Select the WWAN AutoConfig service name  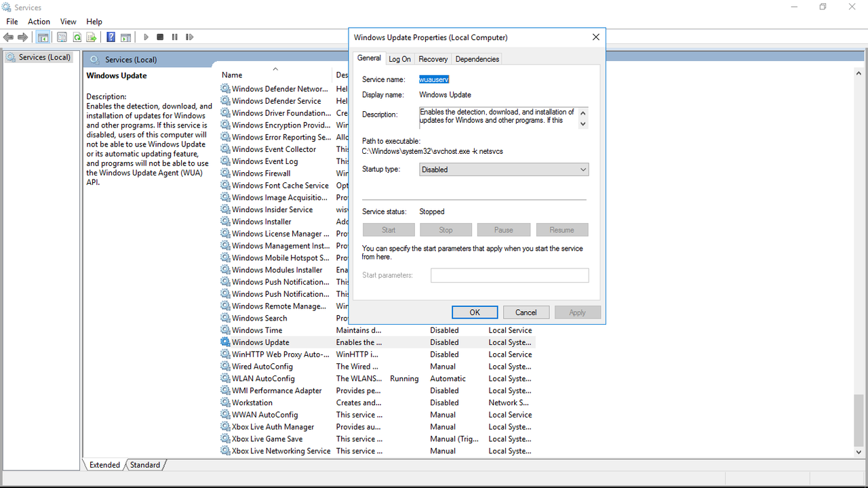tap(265, 415)
